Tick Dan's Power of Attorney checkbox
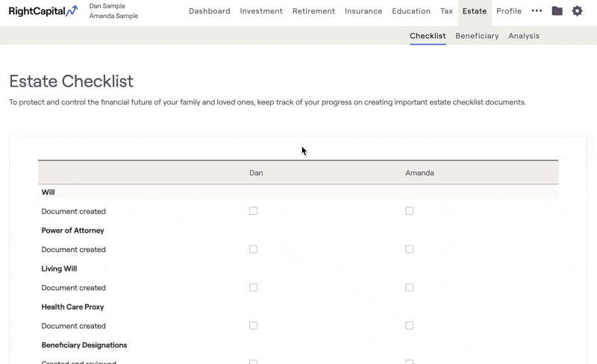 [253, 249]
